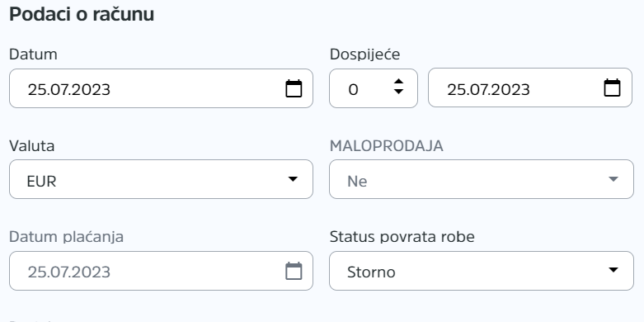The height and width of the screenshot is (322, 644).
Task: Click the Dospijeće label
Action: pyautogui.click(x=364, y=54)
